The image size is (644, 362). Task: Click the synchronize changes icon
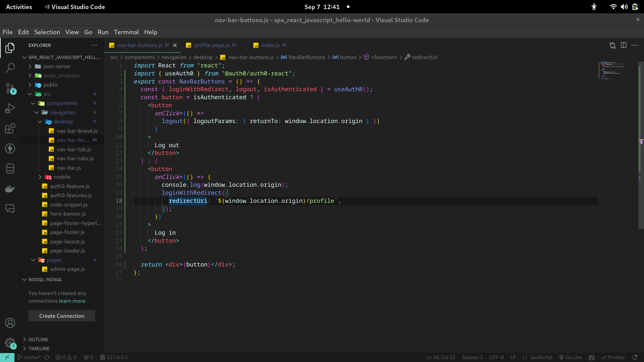click(47, 357)
